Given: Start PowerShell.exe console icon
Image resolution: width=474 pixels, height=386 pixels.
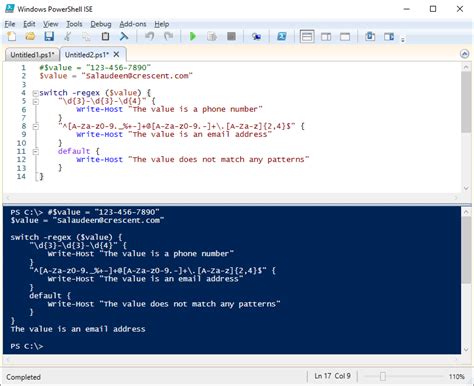Looking at the screenshot, I should 282,36.
